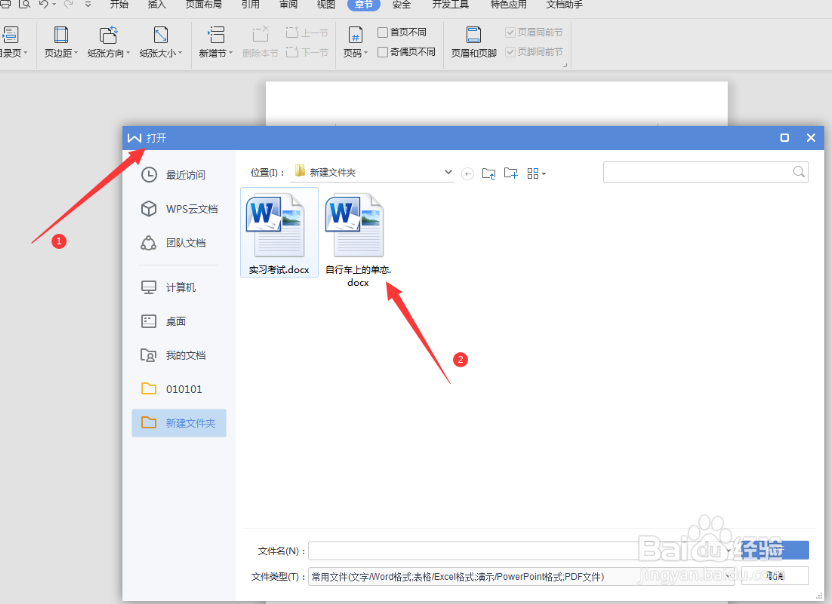Open WPS云文档 cloud documents

pos(179,209)
